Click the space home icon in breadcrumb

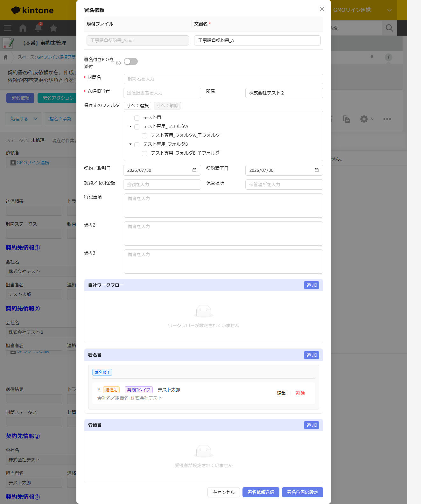tap(5, 57)
